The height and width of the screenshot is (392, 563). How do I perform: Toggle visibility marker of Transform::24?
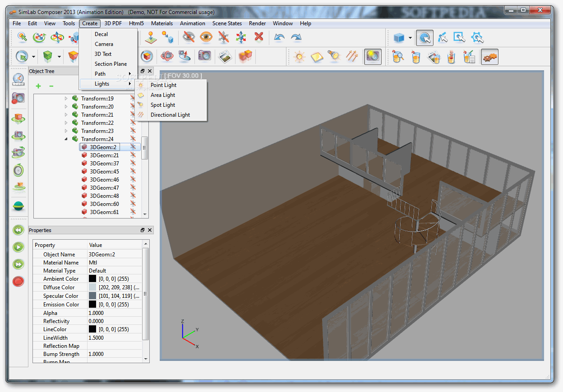[x=133, y=139]
